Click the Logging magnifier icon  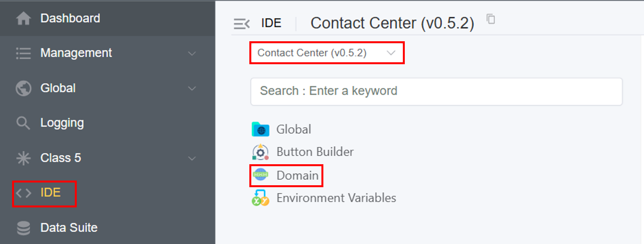23,123
